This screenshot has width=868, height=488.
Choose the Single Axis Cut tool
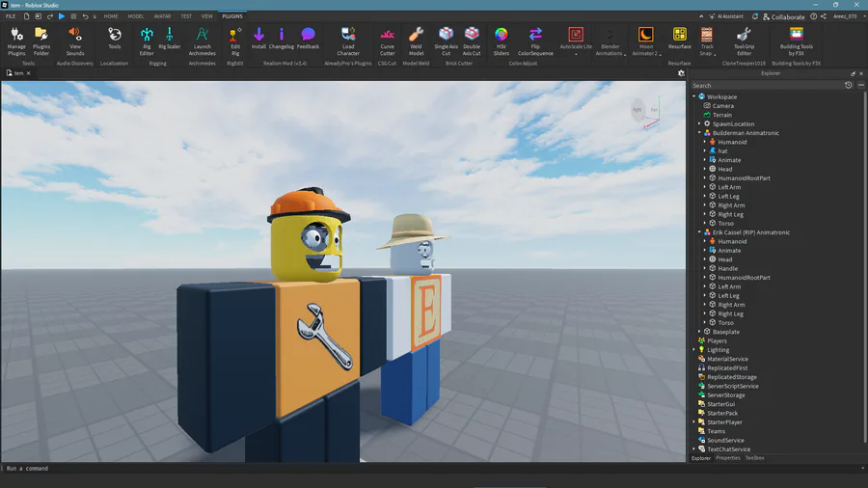446,41
